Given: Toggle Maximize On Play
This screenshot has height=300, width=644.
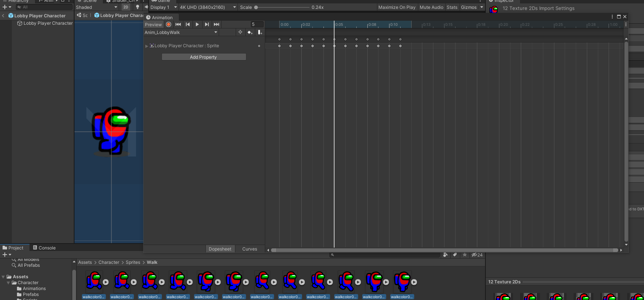Looking at the screenshot, I should point(397,7).
